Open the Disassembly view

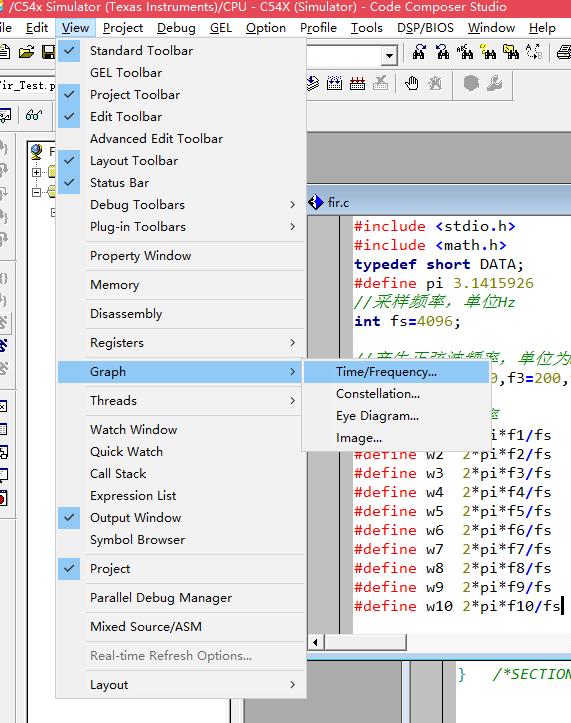(181, 314)
